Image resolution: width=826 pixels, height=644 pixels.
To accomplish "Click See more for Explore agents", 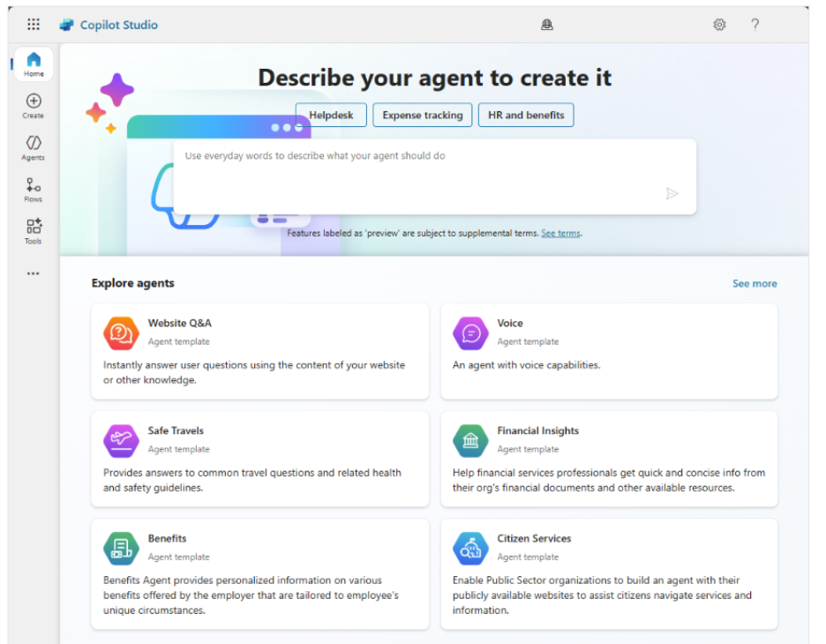I will 755,284.
